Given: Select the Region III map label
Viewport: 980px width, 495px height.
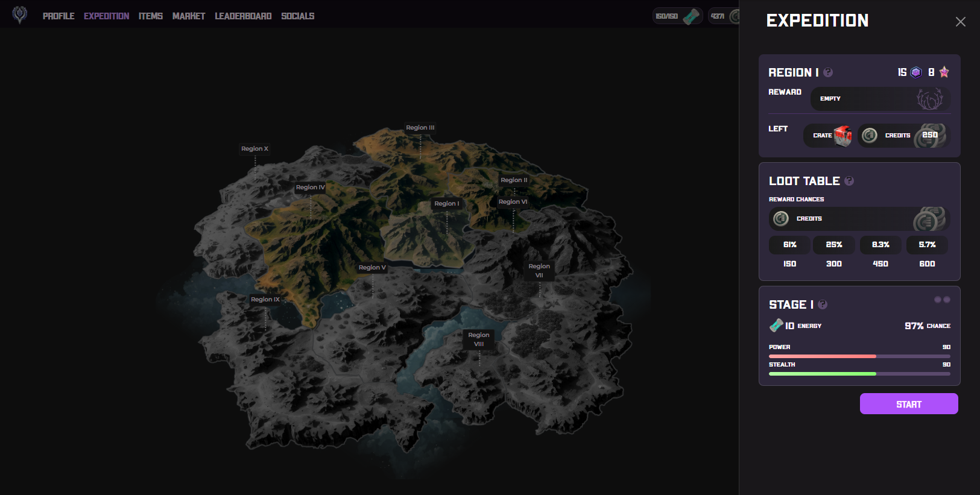Looking at the screenshot, I should click(x=420, y=128).
